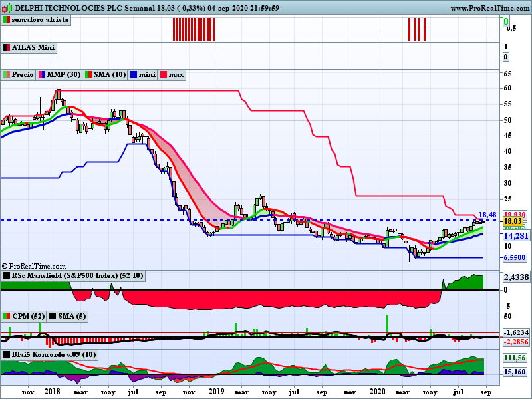The height and width of the screenshot is (399, 532).
Task: Click the blue 18,48 level label
Action: point(487,215)
